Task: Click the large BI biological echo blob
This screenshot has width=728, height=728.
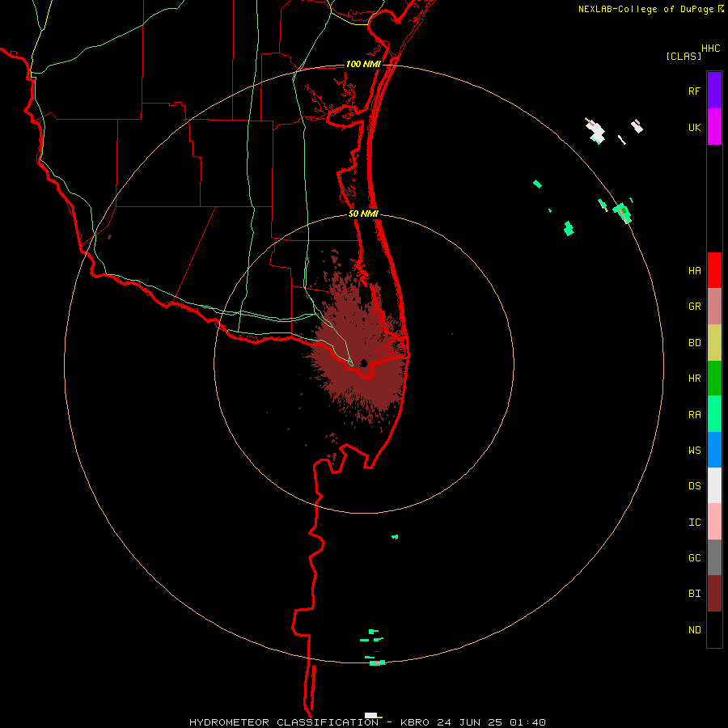Action: [x=360, y=344]
